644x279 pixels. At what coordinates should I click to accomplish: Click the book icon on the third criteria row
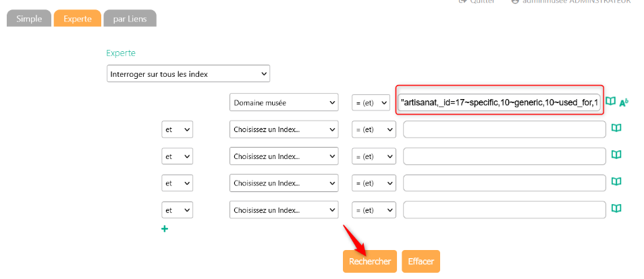[x=616, y=155]
